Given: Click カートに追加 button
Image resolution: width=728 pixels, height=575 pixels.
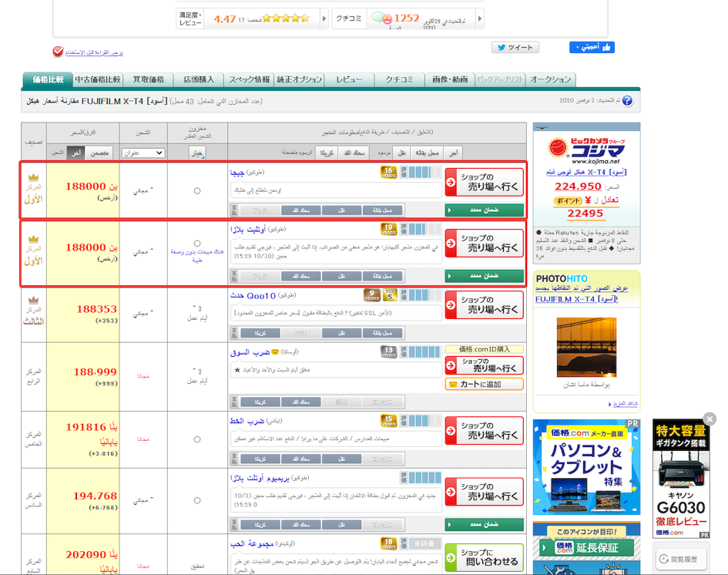Looking at the screenshot, I should (x=485, y=385).
